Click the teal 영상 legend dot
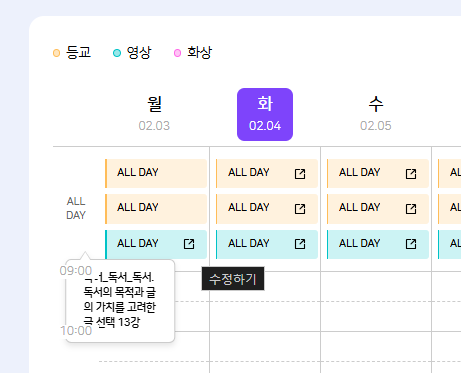 tap(117, 53)
